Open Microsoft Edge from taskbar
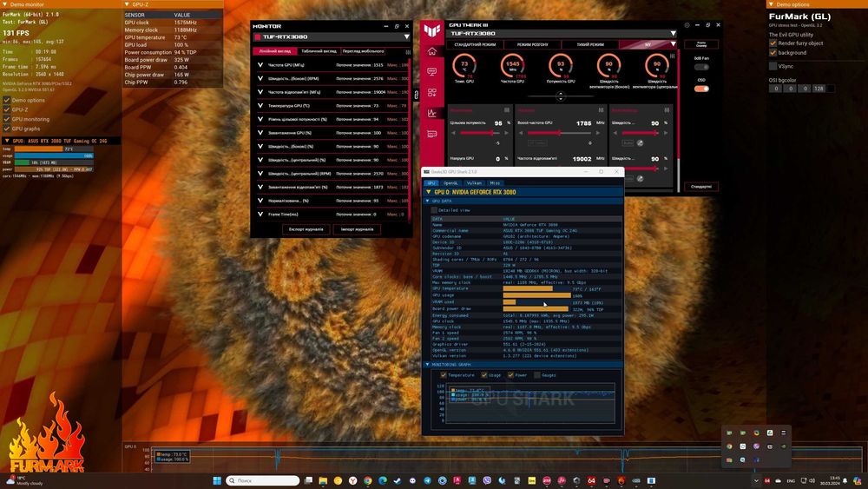This screenshot has height=489, width=868. click(x=383, y=480)
